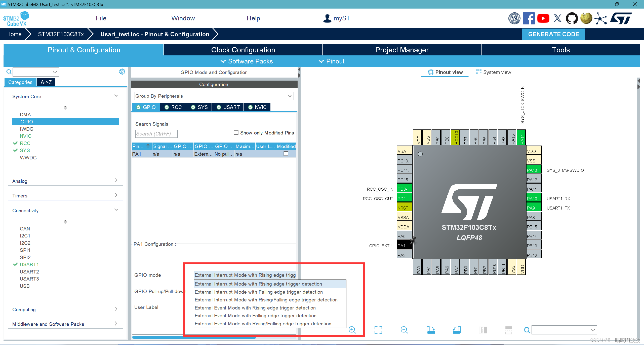The image size is (644, 345).
Task: Open the Facebook icon in header
Action: (529, 18)
